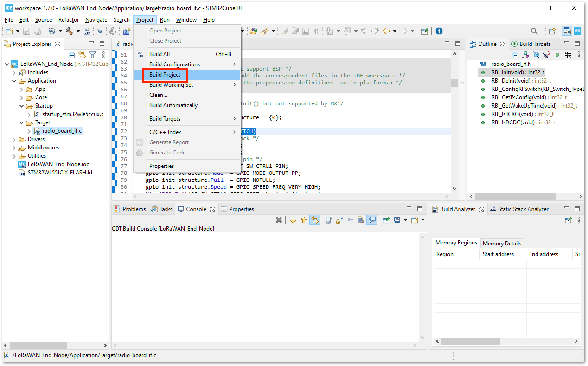Click filter funnel icon in Project Explorer

(92, 55)
